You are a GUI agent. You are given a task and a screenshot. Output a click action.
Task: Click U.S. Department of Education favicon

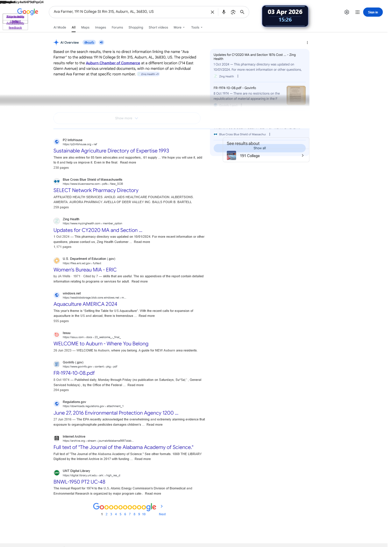tap(57, 260)
